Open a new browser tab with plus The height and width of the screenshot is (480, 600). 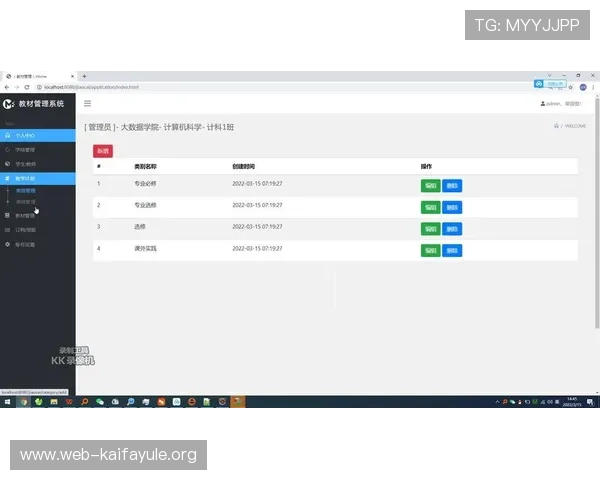point(84,76)
